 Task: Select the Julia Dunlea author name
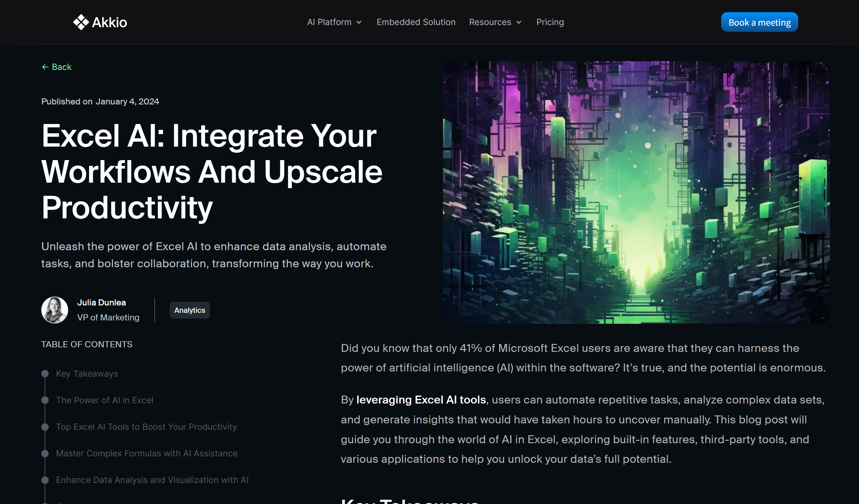(x=101, y=302)
